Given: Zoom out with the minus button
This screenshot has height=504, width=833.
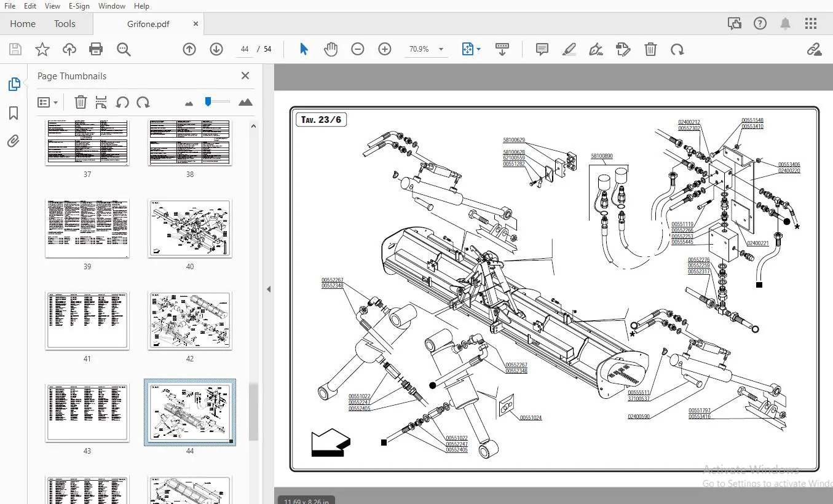Looking at the screenshot, I should click(x=358, y=49).
